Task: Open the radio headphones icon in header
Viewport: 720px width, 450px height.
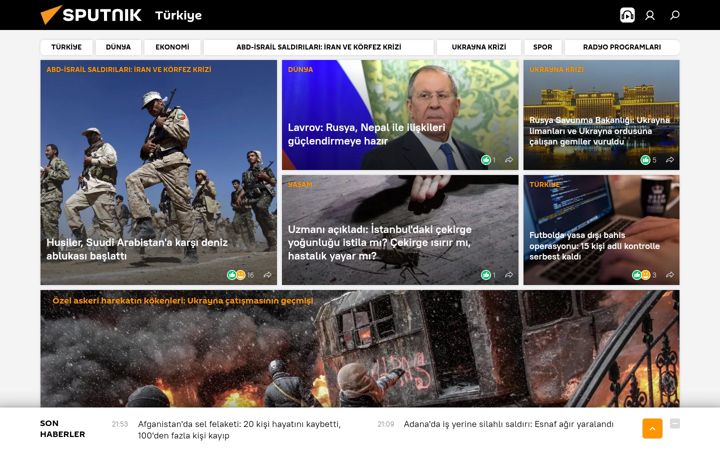Action: click(627, 15)
